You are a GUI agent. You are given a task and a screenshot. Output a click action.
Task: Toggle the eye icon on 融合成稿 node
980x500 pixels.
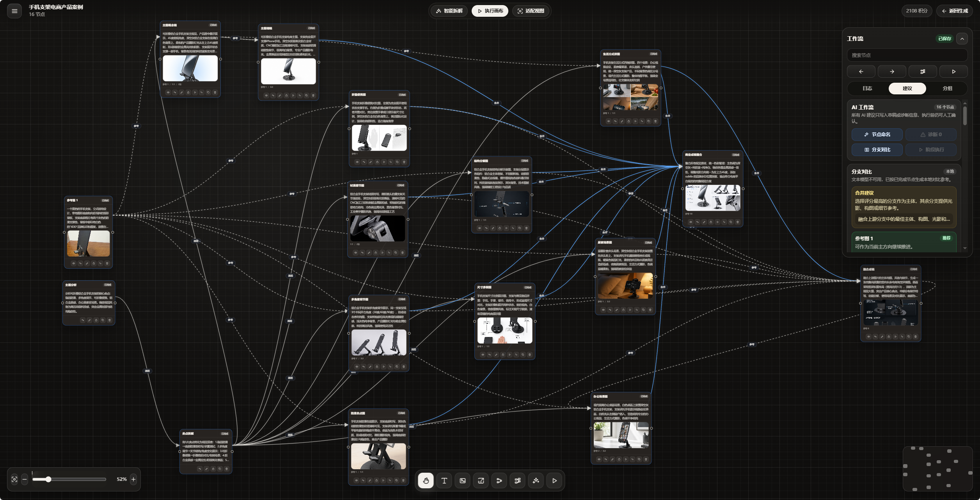coord(868,337)
